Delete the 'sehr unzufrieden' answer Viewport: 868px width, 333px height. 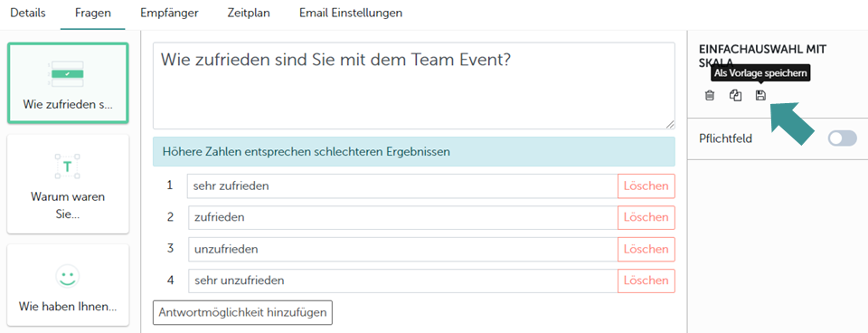pyautogui.click(x=646, y=281)
